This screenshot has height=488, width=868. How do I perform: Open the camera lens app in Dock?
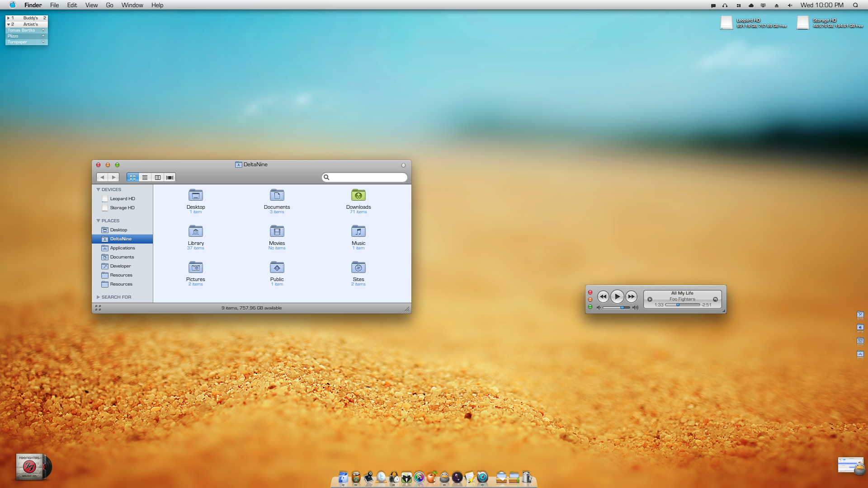(x=457, y=477)
